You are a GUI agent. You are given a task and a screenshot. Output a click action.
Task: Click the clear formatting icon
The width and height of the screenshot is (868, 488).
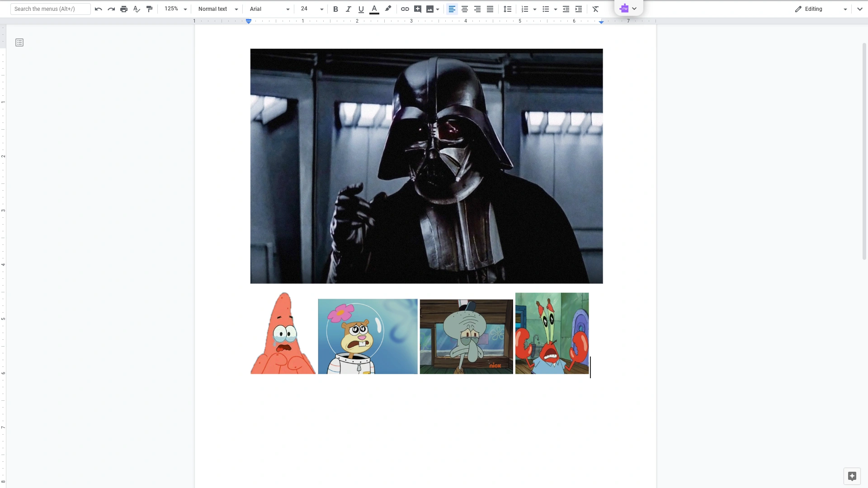coord(595,9)
